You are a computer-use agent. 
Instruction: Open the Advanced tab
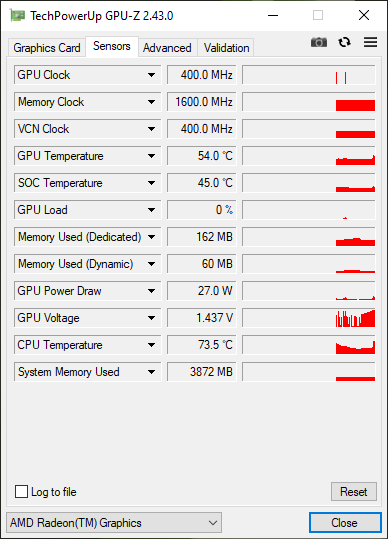[167, 47]
